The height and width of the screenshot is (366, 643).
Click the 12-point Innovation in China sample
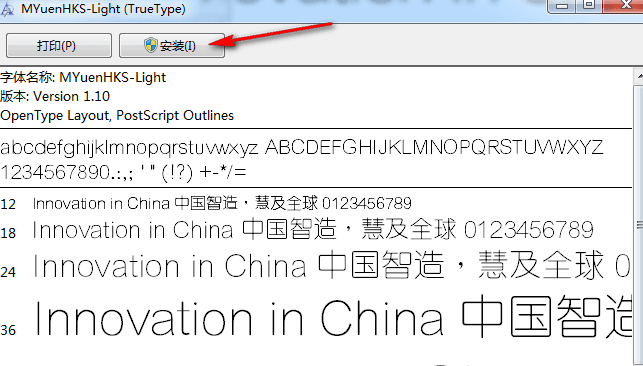222,203
